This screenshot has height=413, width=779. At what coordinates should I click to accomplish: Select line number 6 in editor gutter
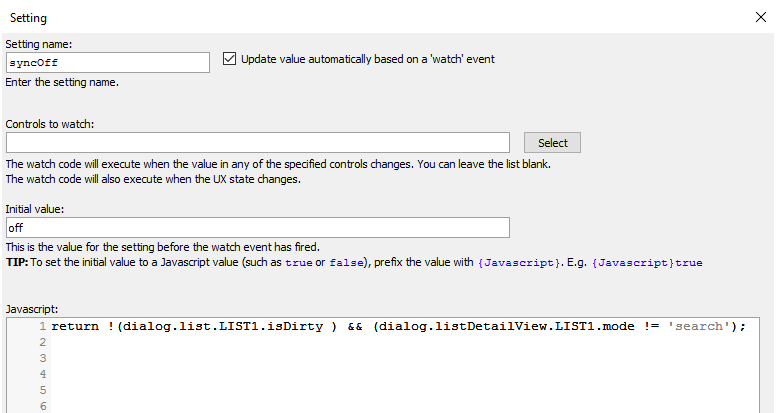(x=43, y=406)
